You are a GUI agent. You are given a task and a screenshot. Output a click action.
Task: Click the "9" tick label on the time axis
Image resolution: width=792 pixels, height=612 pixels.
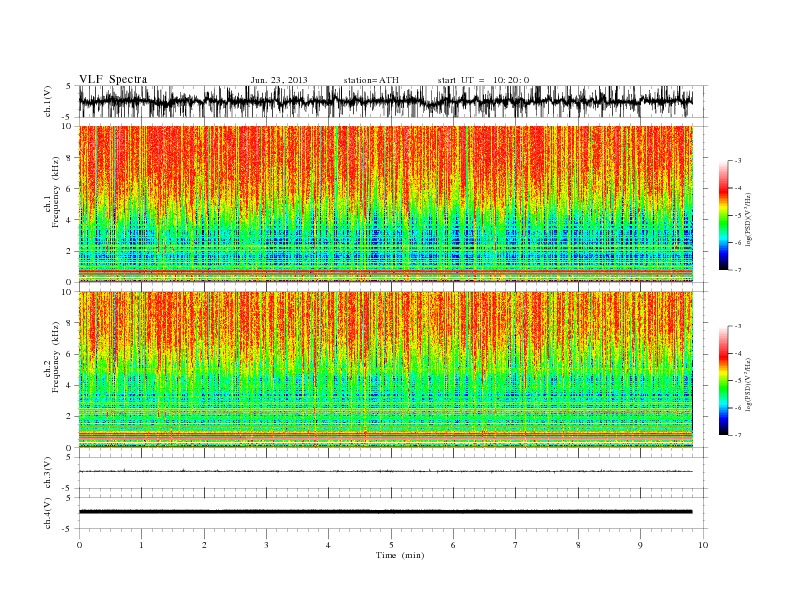tap(640, 545)
